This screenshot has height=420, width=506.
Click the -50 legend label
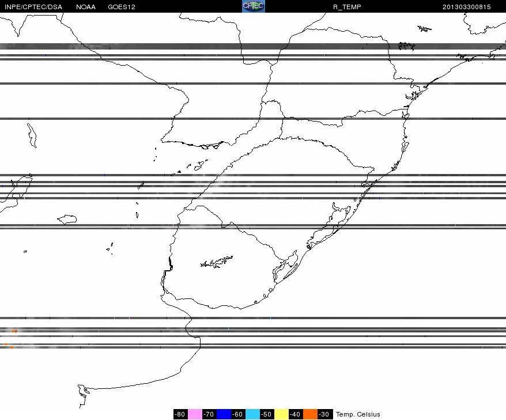(x=267, y=414)
